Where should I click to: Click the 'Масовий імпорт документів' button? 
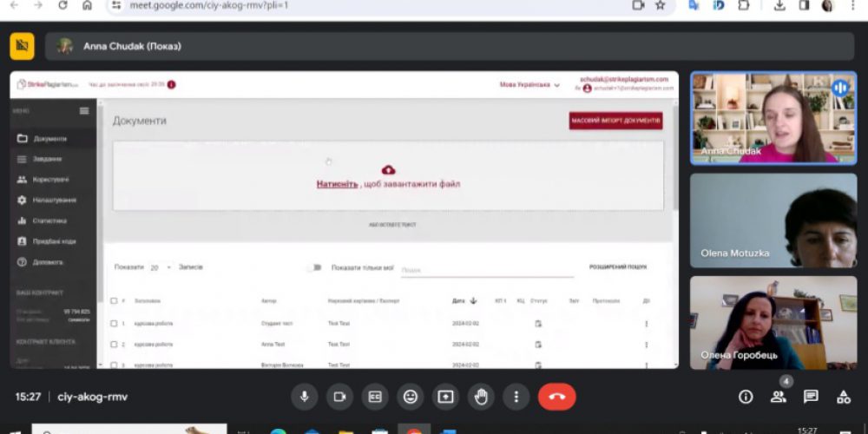tap(615, 121)
